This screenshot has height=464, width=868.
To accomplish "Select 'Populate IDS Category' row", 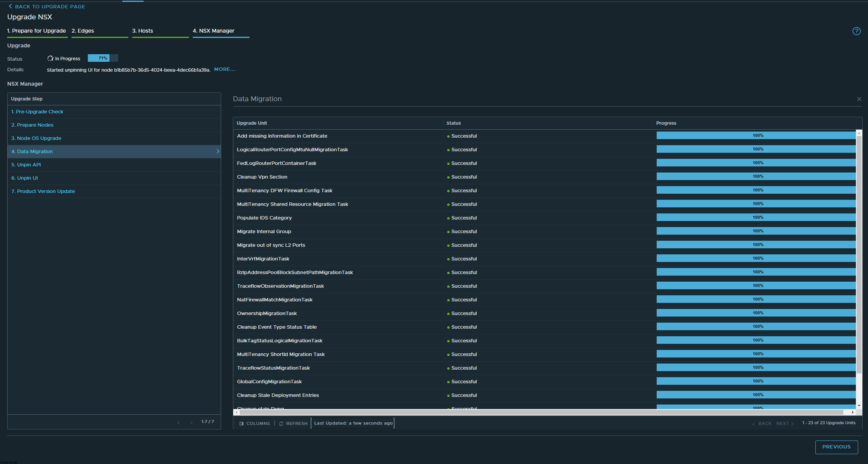I will (x=545, y=218).
